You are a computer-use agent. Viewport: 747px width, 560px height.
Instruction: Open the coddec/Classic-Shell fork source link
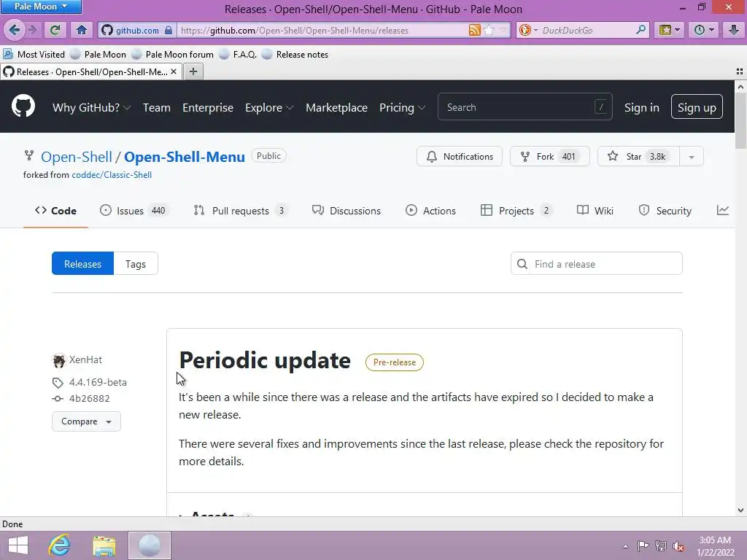(x=112, y=175)
